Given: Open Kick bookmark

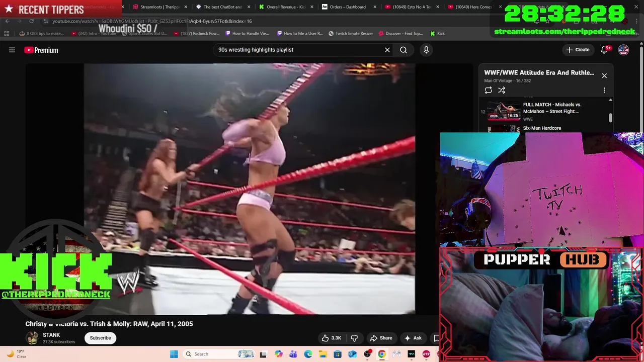Looking at the screenshot, I should pos(437,34).
